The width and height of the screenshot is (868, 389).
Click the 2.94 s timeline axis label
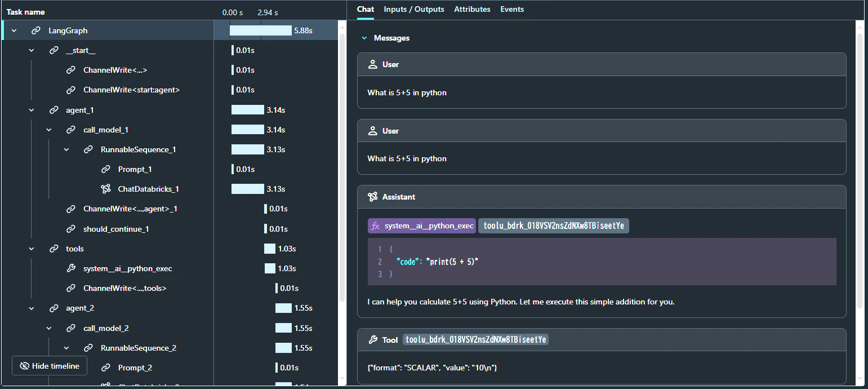click(268, 12)
